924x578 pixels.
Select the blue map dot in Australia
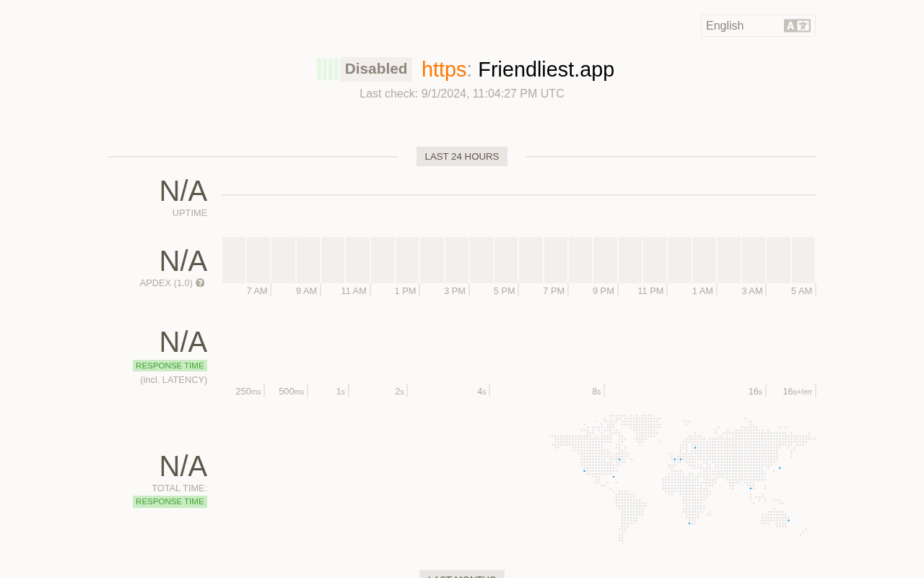[788, 520]
